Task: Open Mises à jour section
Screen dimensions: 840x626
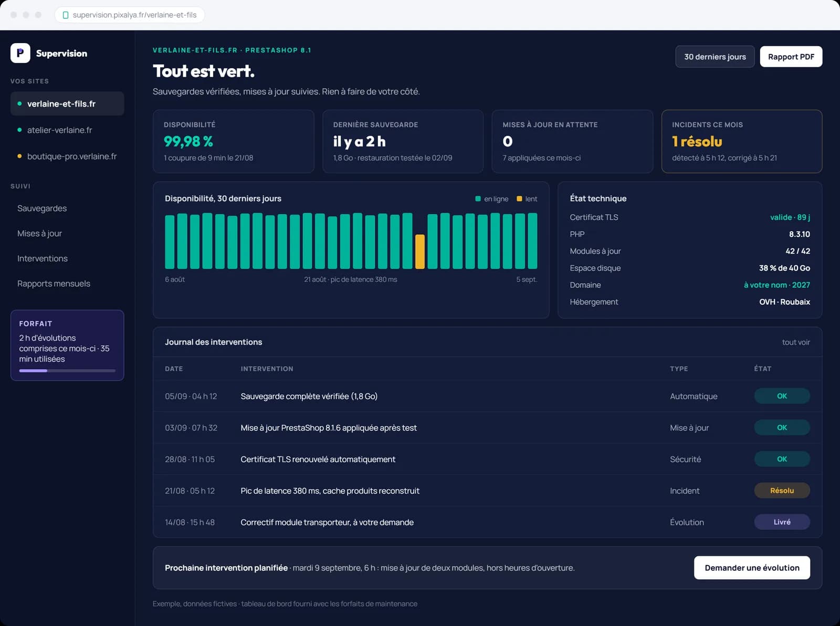Action: [39, 233]
